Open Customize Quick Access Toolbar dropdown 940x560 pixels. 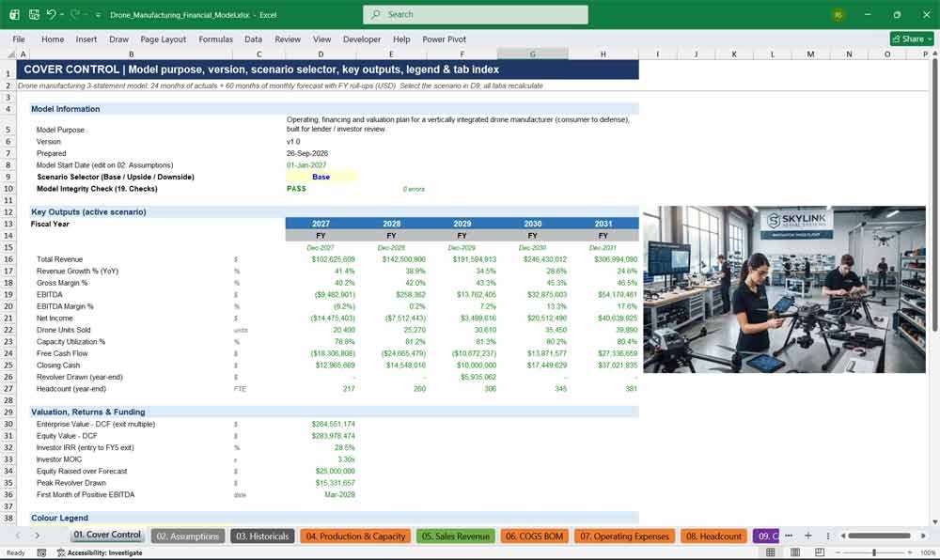pyautogui.click(x=99, y=15)
